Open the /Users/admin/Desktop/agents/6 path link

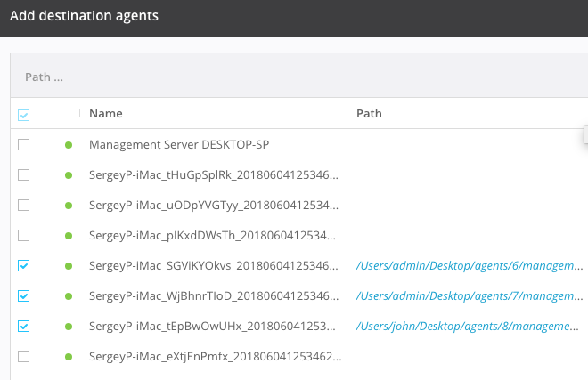(x=470, y=265)
